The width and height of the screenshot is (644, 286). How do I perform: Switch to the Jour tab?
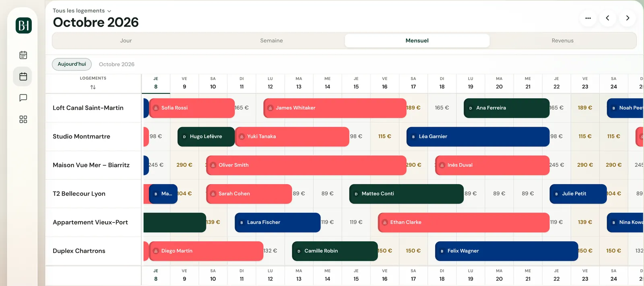[x=126, y=41]
